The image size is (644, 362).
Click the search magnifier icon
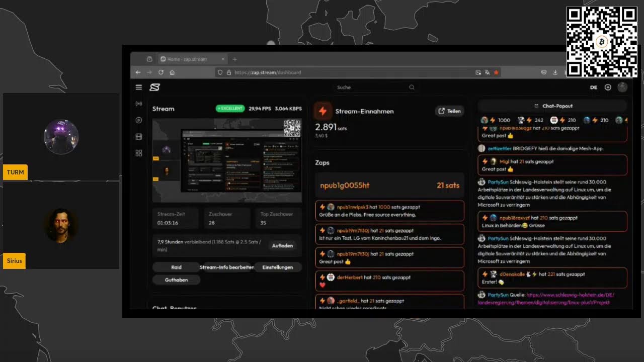tap(412, 87)
